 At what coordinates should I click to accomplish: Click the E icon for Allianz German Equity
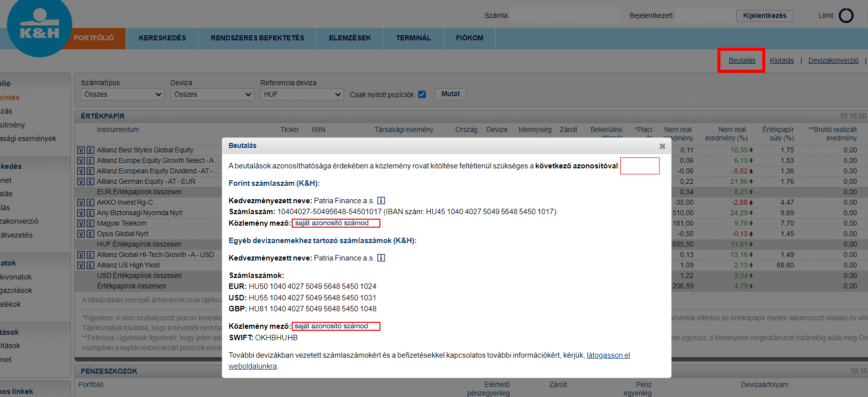(90, 181)
